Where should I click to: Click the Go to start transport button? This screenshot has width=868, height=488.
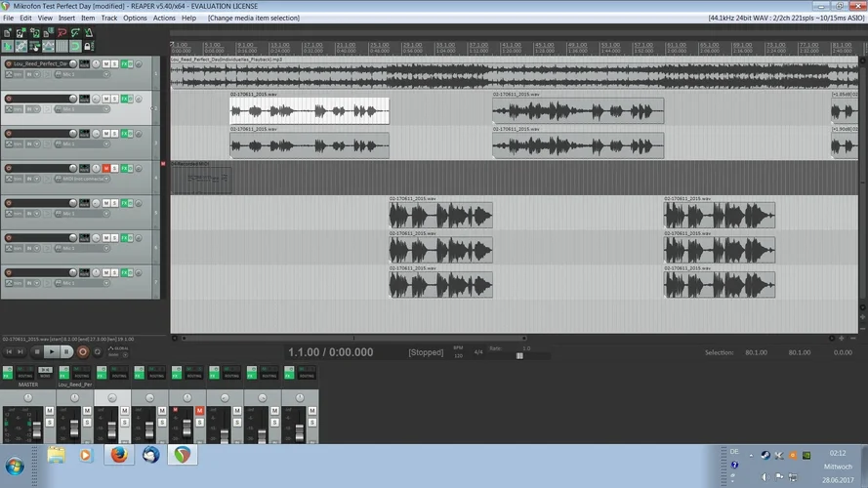pos(9,351)
